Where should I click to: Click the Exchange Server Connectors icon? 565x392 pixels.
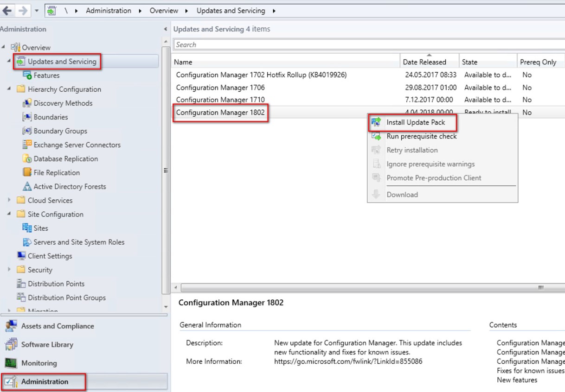click(x=27, y=145)
